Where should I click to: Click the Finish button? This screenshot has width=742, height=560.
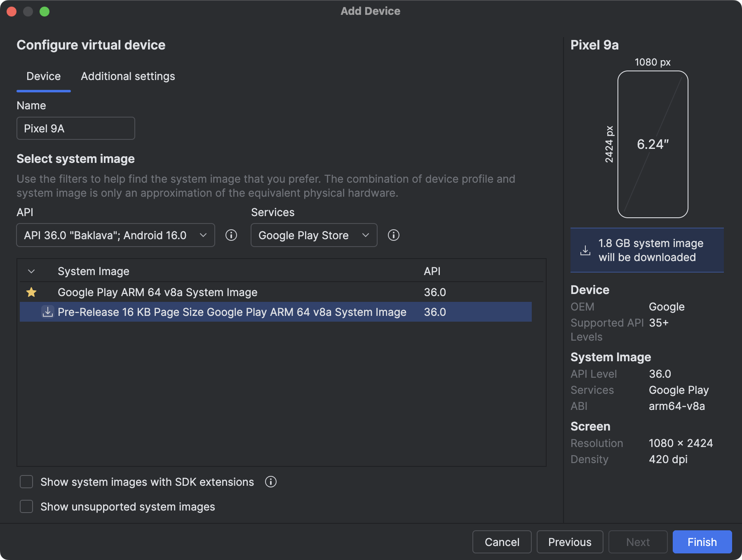(702, 542)
